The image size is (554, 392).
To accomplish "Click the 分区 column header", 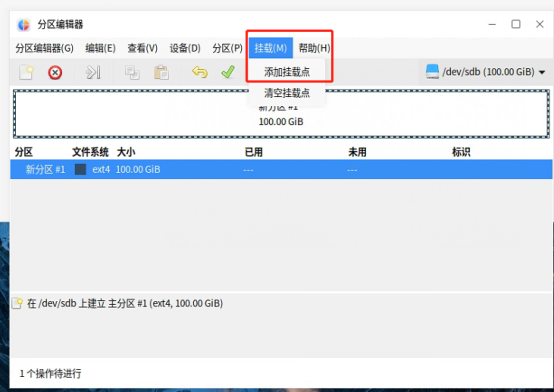I will (x=24, y=152).
